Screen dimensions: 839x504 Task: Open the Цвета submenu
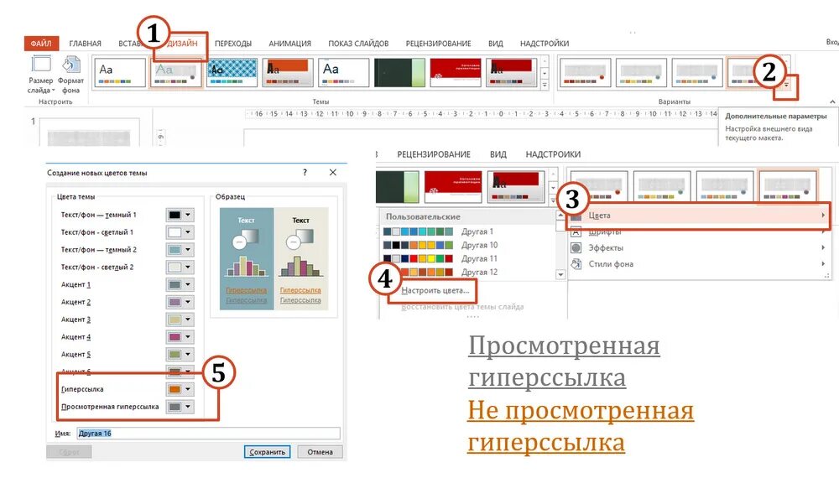click(x=698, y=215)
